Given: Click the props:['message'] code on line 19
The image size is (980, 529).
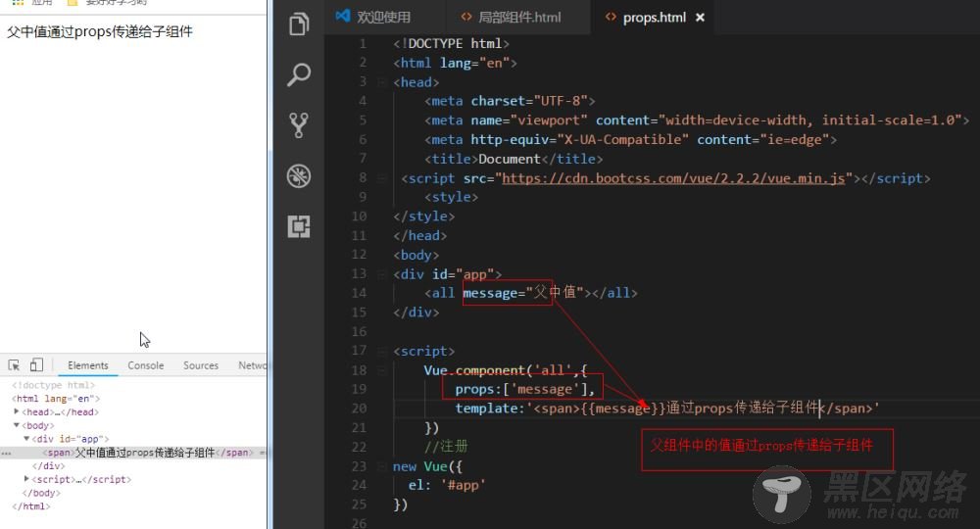Looking at the screenshot, I should [x=525, y=389].
